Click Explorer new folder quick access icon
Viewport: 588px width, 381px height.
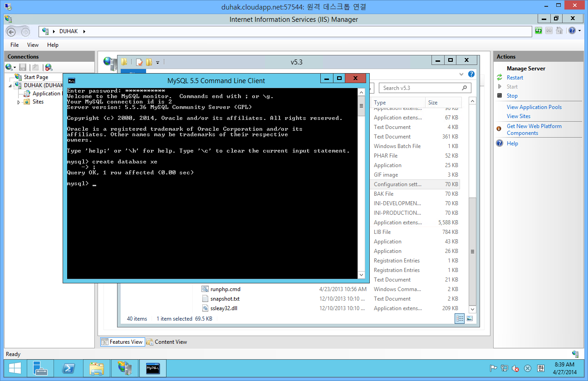point(149,62)
